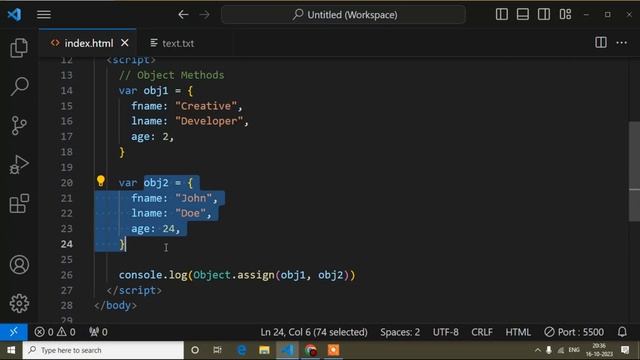
Task: Open File Explorer from the taskbar
Action: click(x=264, y=350)
